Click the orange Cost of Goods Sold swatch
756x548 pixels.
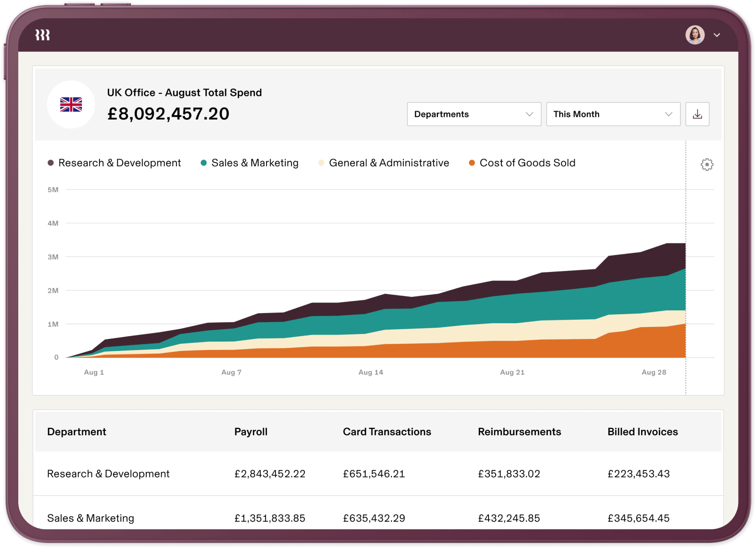(471, 163)
